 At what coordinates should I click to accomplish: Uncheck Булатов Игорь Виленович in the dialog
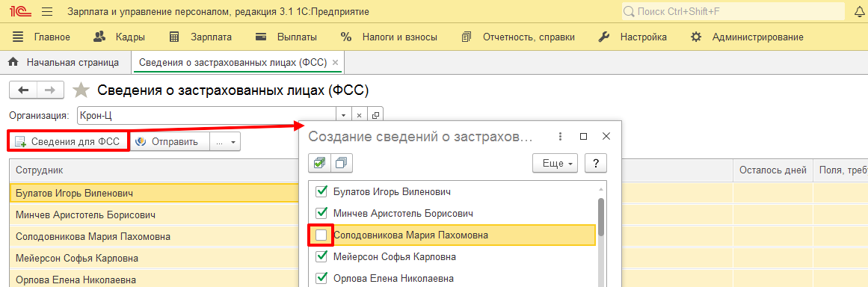(321, 192)
